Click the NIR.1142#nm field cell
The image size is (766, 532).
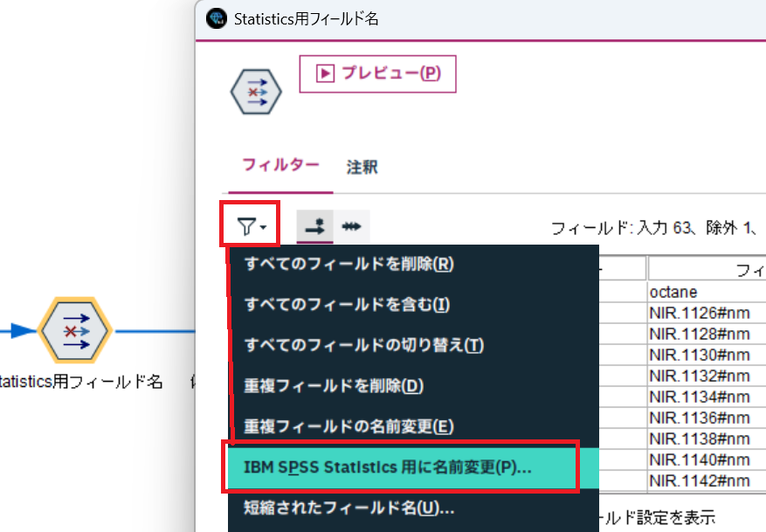(707, 480)
